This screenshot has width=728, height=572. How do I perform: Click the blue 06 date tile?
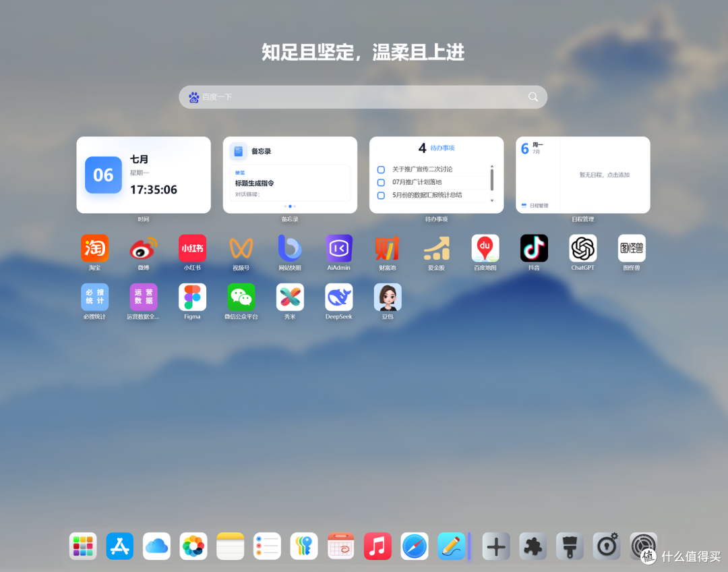pos(103,175)
